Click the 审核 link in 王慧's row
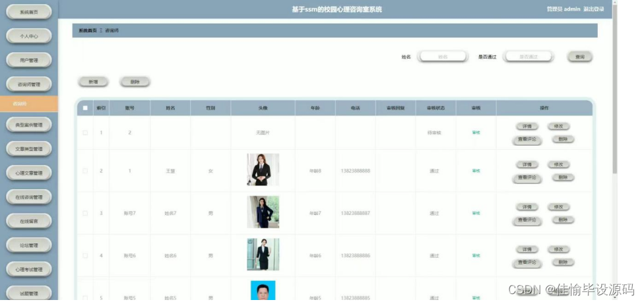644x302 pixels. [476, 171]
